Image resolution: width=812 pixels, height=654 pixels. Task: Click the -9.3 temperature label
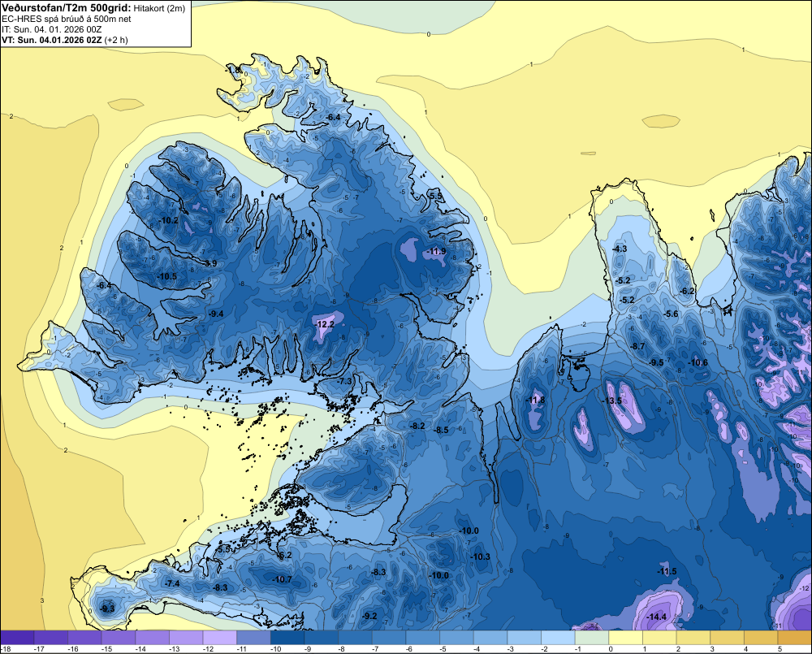coord(107,609)
